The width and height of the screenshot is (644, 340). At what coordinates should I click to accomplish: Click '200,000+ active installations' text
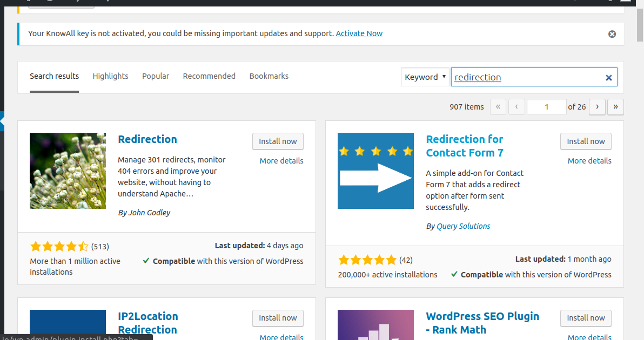(388, 275)
